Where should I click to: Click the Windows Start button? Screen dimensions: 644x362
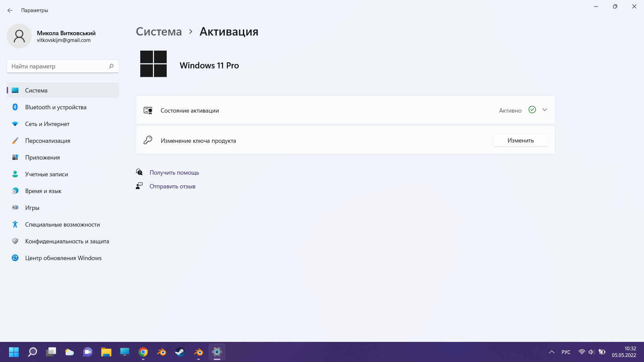(x=14, y=352)
